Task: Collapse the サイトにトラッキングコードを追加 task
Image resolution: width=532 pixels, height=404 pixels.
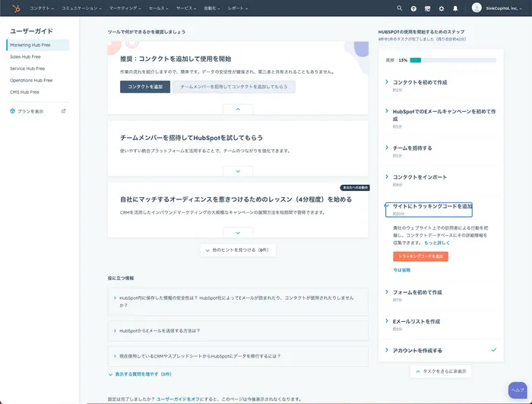Action: point(429,210)
